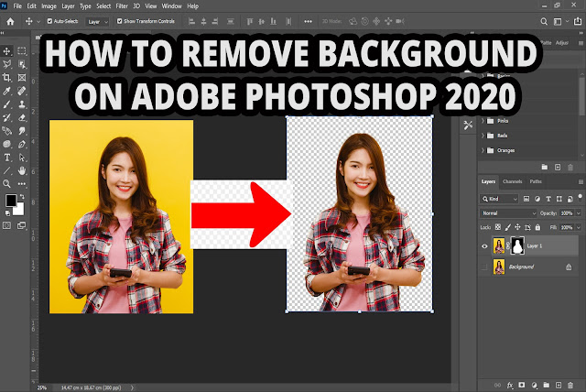Open the background color picker
Viewport: 586px width, 392px height.
coord(19,211)
